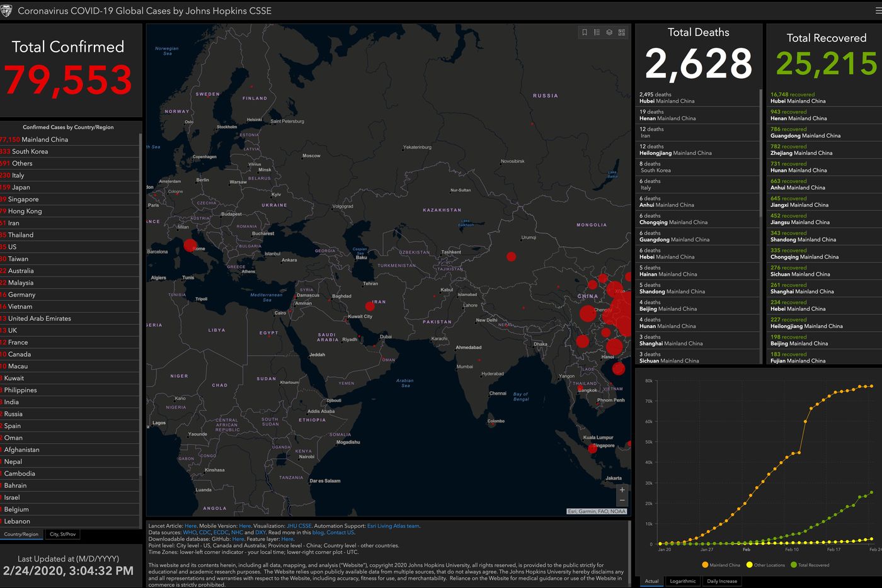This screenshot has width=882, height=588.
Task: Open the hamburger menu in the header
Action: coord(878,11)
